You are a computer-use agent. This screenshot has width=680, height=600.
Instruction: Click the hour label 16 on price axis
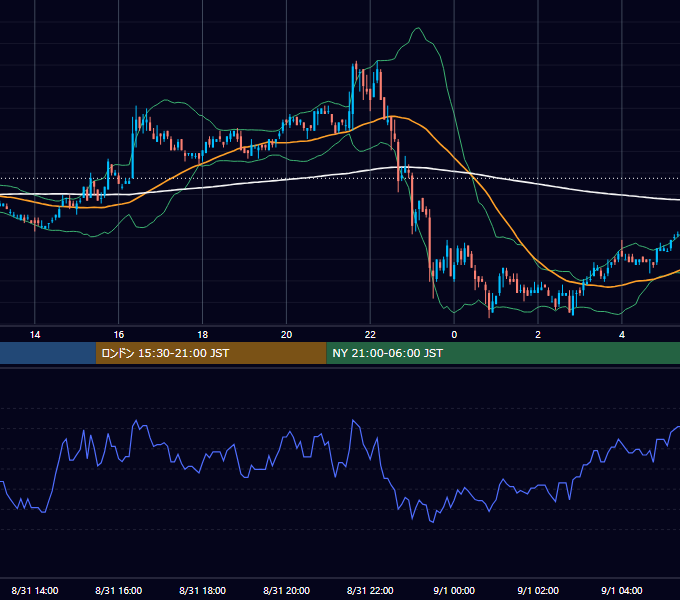pos(118,335)
